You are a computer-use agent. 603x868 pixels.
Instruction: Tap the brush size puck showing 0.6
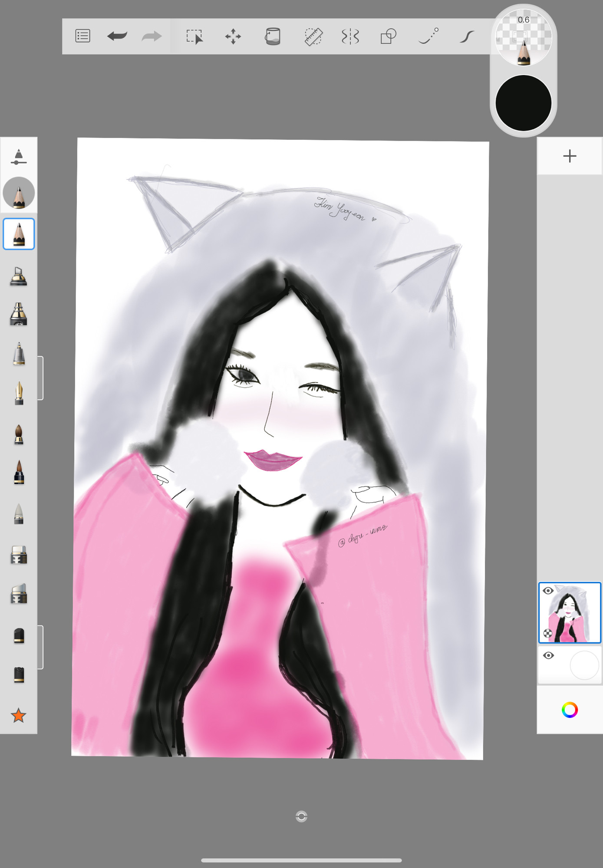[524, 37]
